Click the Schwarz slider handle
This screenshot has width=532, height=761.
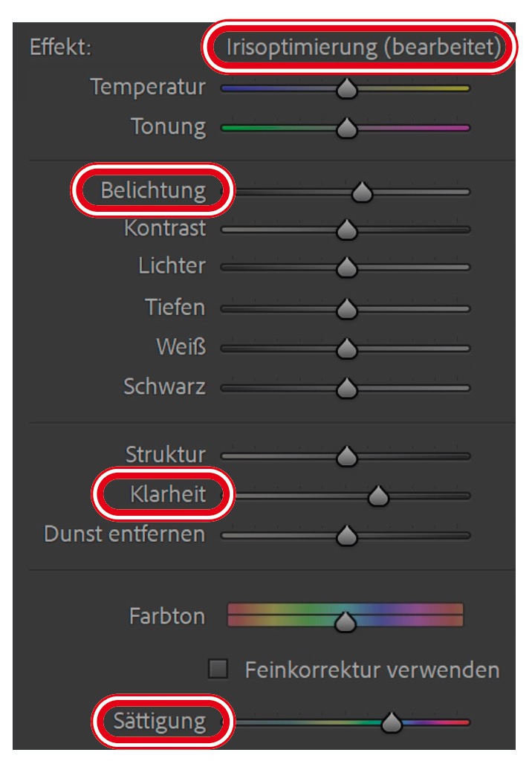tap(346, 389)
